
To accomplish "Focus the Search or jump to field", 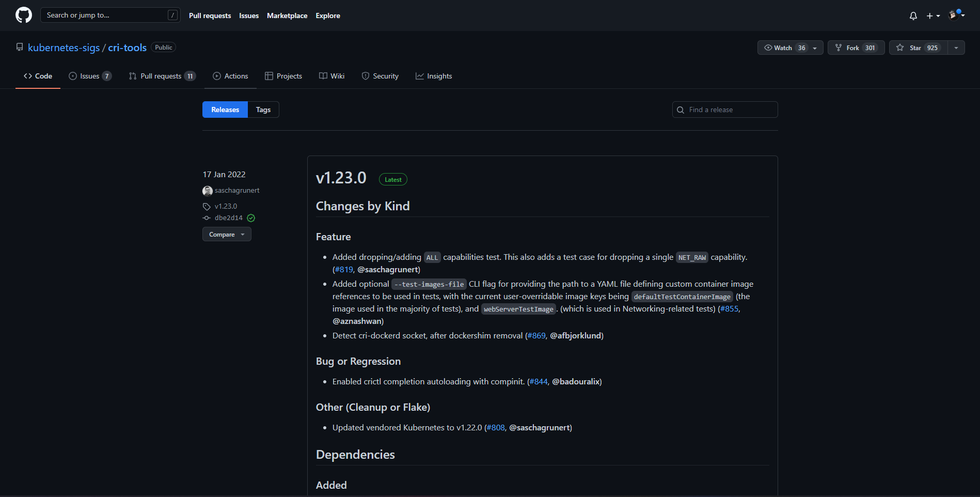I will (x=110, y=15).
